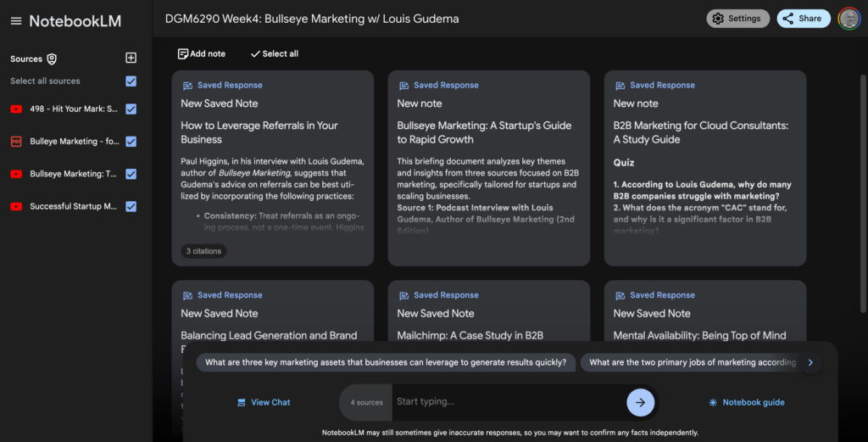Click the notes area vertical scrollbar
This screenshot has width=868, height=442.
[863, 194]
